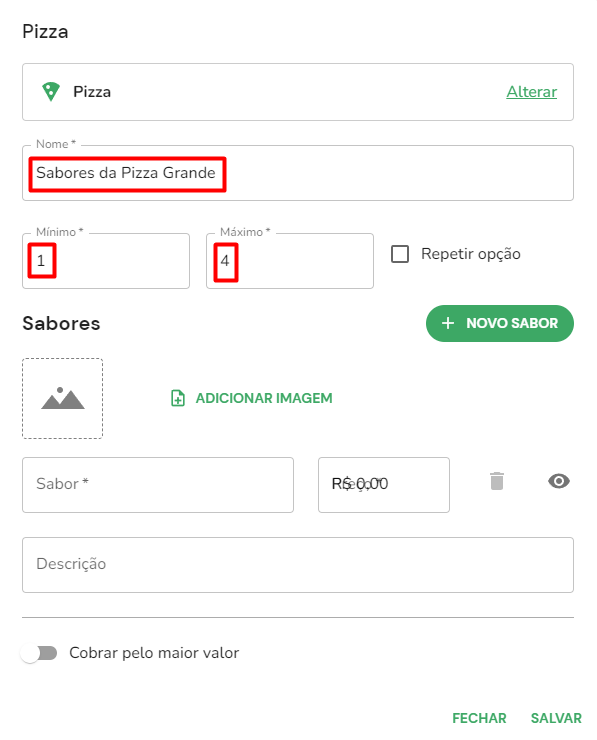The width and height of the screenshot is (597, 740).
Task: Click the trash icon to delete flavor
Action: (x=497, y=481)
